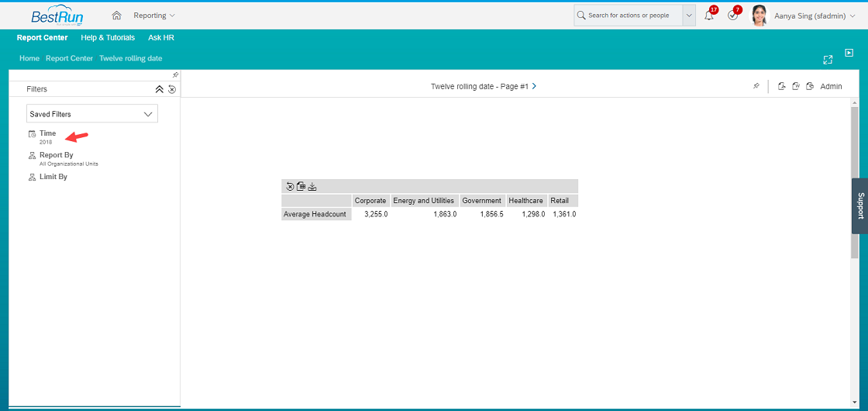Pin the Filters side panel
Screen dimensions: 868x411
pyautogui.click(x=175, y=74)
